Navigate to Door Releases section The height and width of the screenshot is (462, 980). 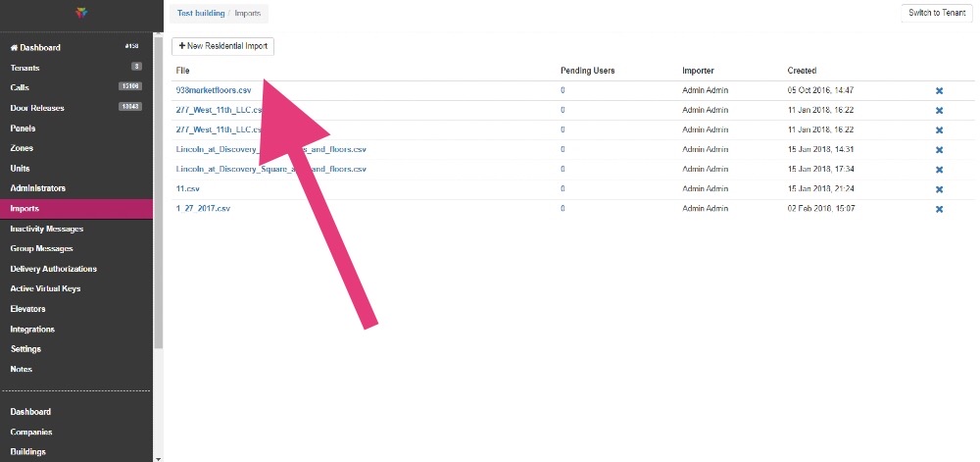click(x=37, y=108)
